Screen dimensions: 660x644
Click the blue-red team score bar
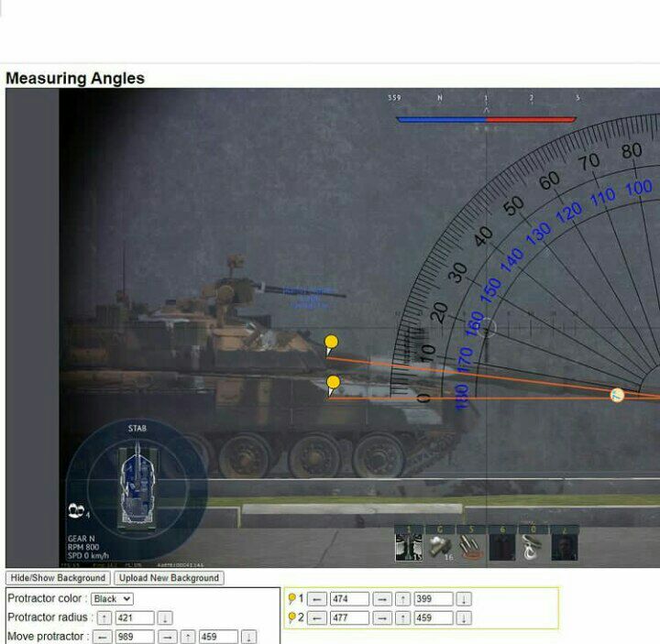(486, 119)
